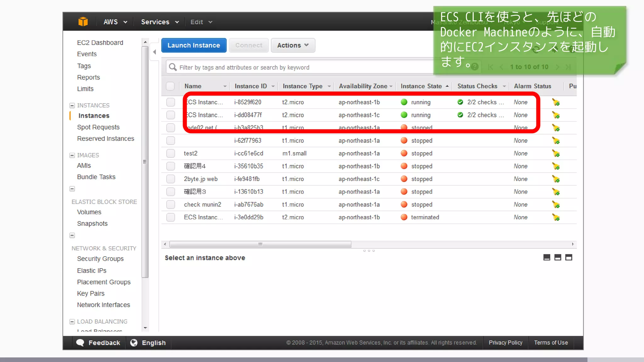Open the Terms of Use link
The width and height of the screenshot is (644, 362).
pos(551,343)
